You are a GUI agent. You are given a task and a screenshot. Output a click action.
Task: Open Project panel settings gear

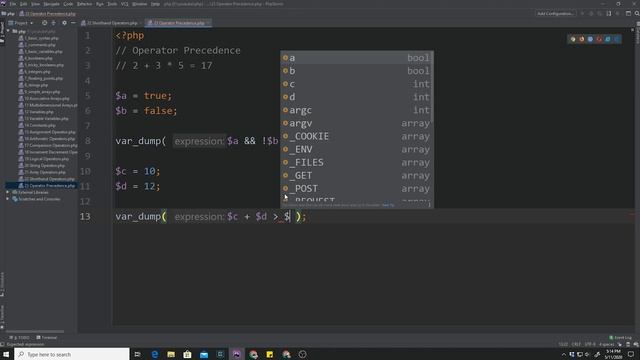[x=64, y=23]
